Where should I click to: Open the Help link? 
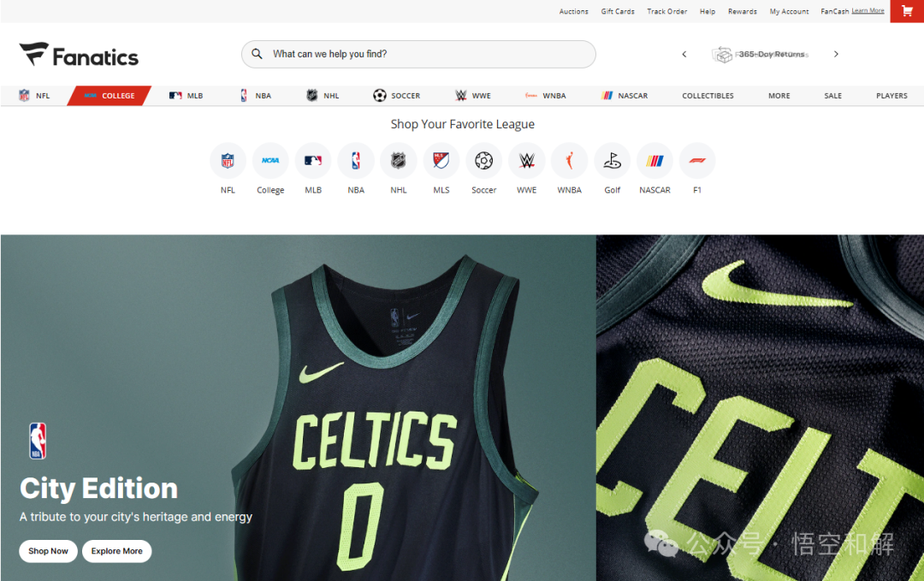pos(708,11)
